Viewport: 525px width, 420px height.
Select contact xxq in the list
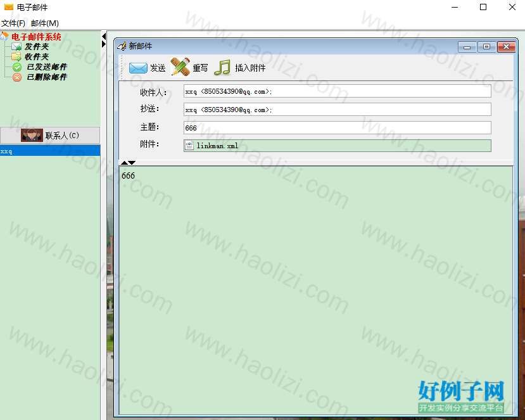tap(50, 151)
